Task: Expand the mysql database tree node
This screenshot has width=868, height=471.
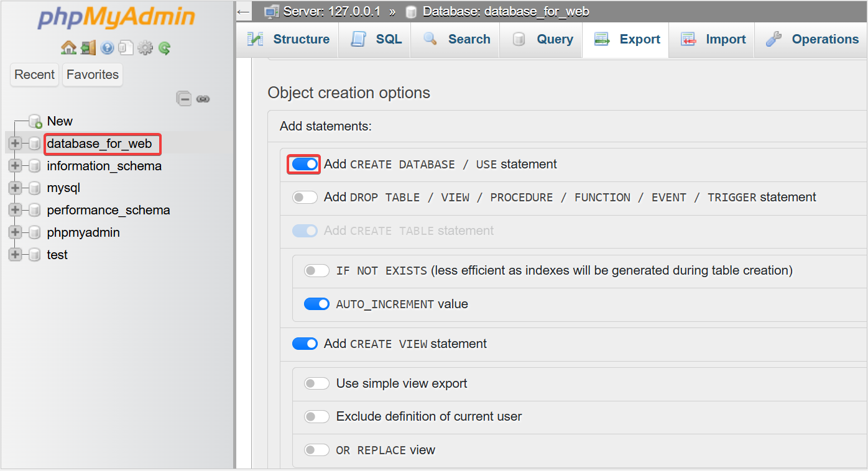Action: coord(16,188)
